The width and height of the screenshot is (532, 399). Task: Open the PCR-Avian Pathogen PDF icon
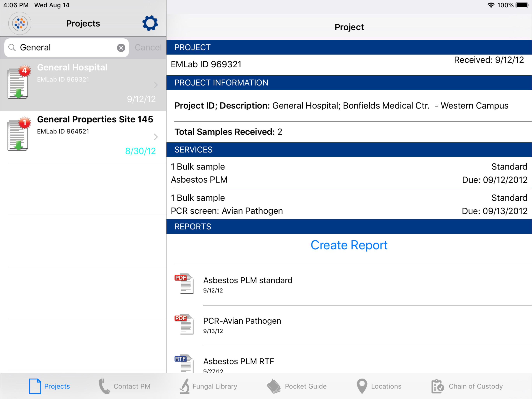click(184, 324)
